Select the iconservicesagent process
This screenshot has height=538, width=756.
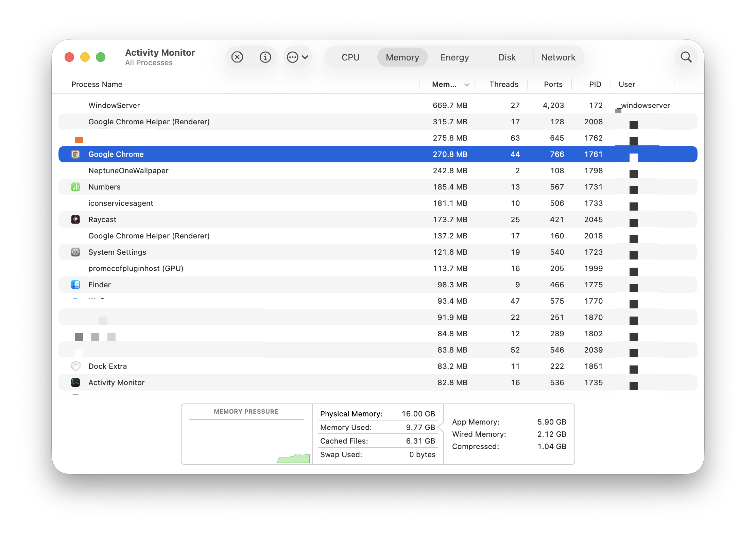pos(378,203)
